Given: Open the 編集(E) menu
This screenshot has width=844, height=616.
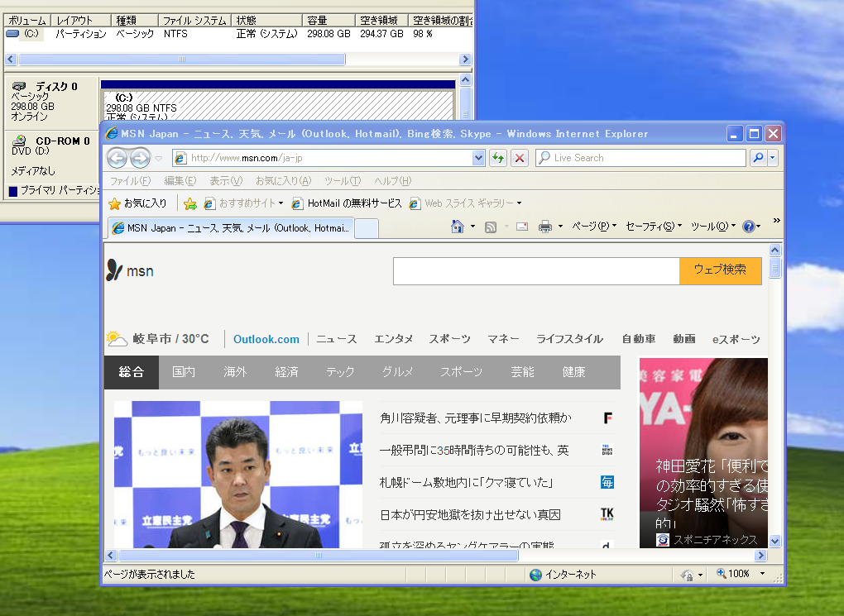Looking at the screenshot, I should pos(180,181).
